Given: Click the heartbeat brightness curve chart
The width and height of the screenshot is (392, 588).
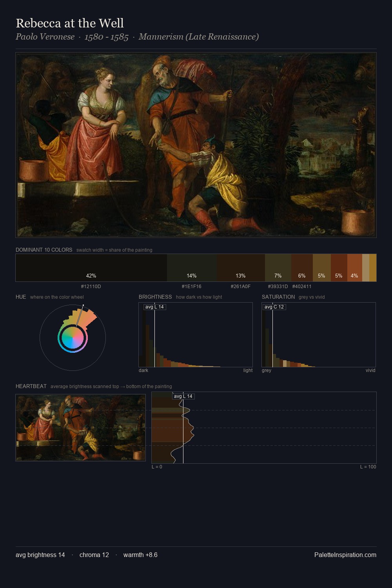Looking at the screenshot, I should (x=264, y=428).
